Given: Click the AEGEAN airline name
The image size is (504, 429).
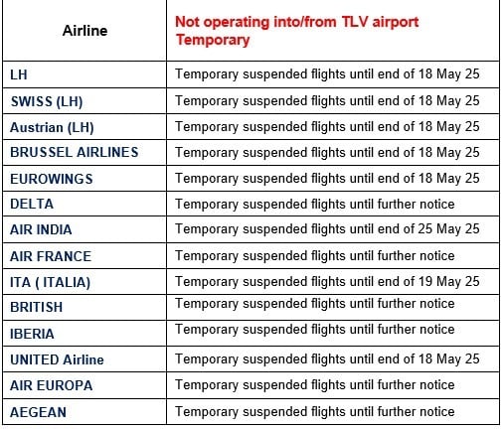Looking at the screenshot, I should point(38,412).
